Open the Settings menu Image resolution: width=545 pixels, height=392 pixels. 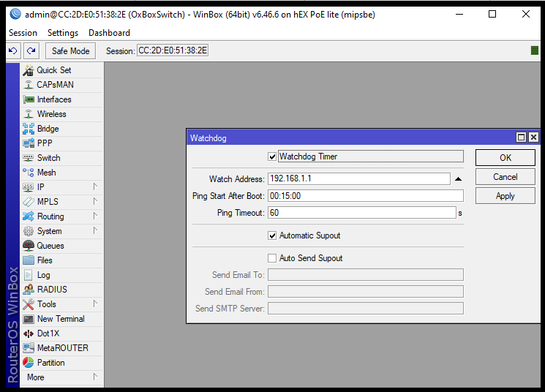click(63, 33)
